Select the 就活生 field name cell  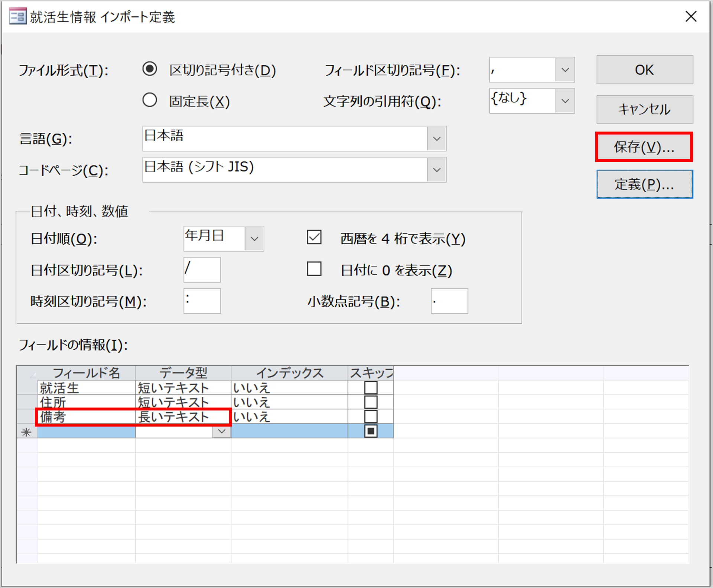coord(87,388)
